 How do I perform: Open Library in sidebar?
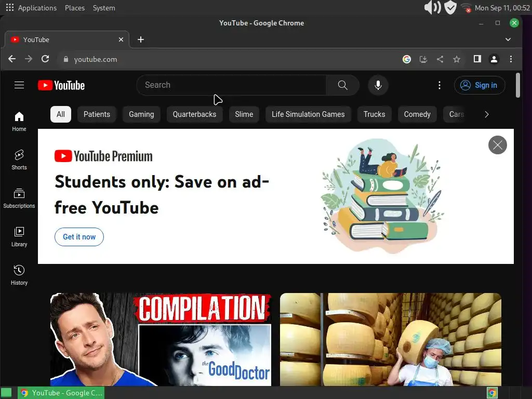click(x=19, y=237)
